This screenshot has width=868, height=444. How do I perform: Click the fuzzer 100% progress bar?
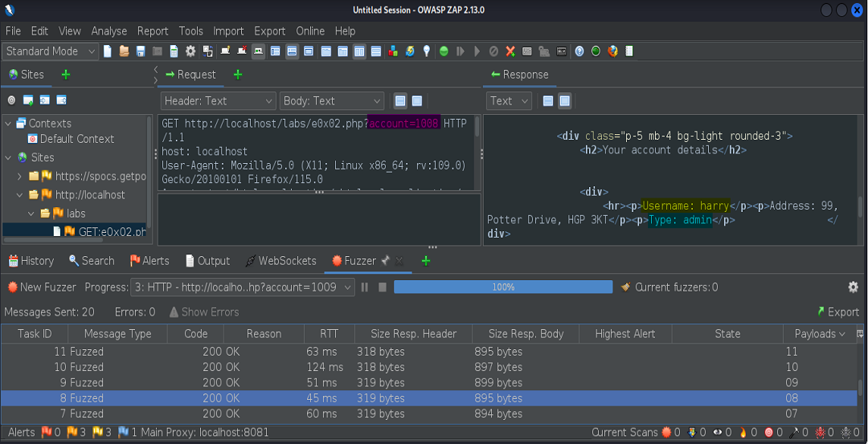point(503,287)
